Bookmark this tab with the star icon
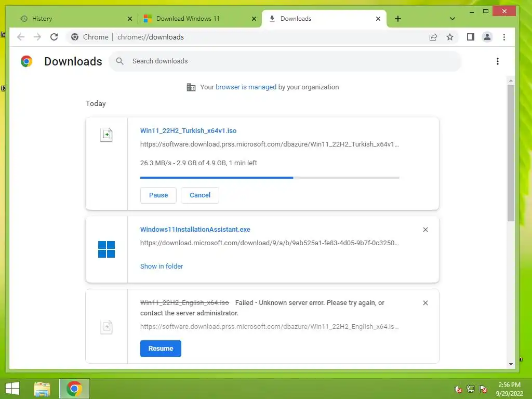 point(450,37)
